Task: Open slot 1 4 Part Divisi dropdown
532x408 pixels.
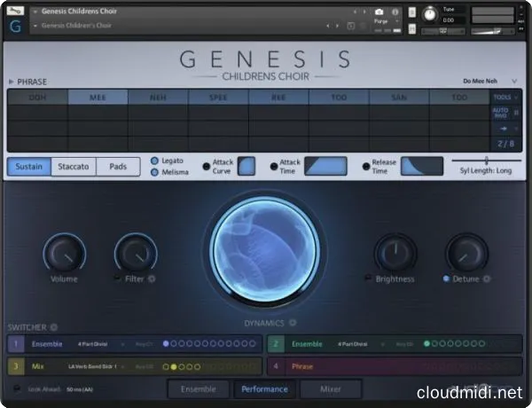Action: (x=100, y=344)
